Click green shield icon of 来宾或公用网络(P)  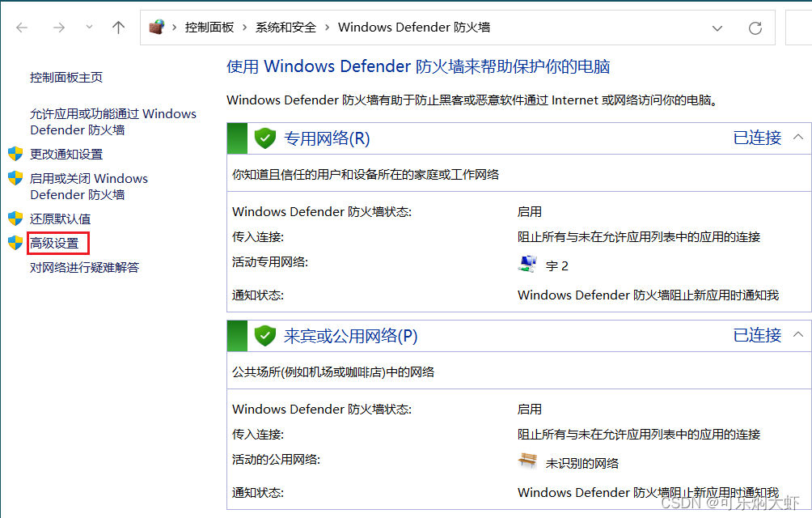point(265,336)
